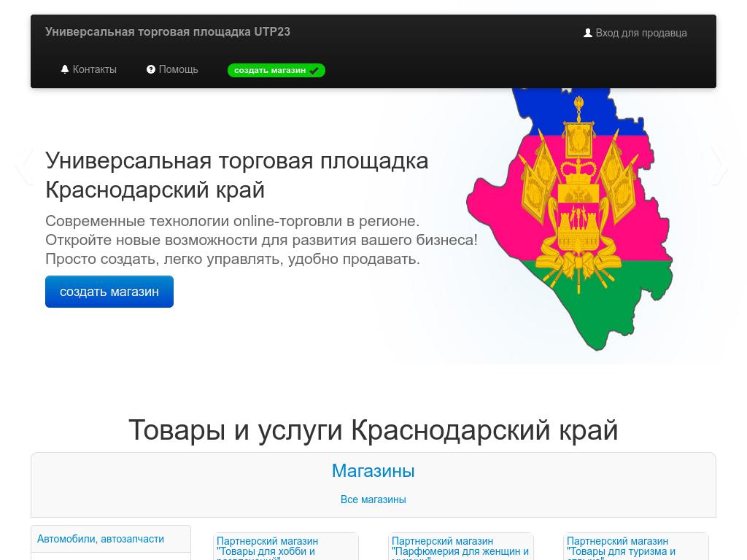The width and height of the screenshot is (747, 560).
Task: Open the Помощь menu item
Action: (178, 69)
